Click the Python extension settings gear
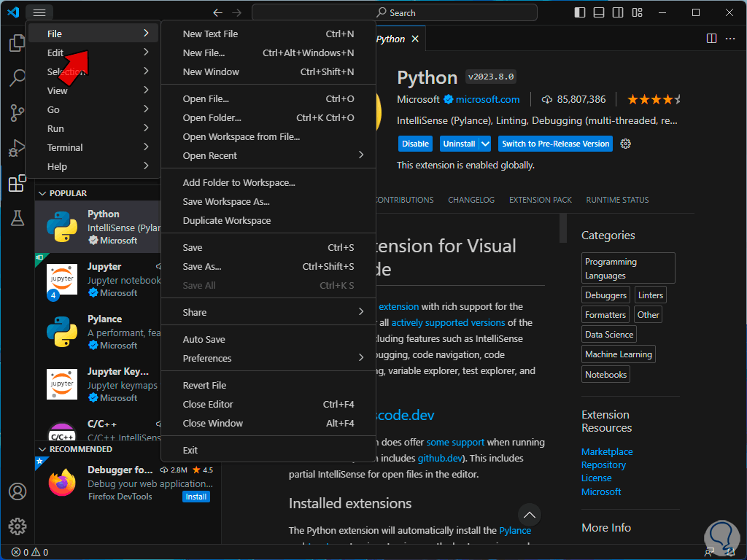 [x=625, y=144]
